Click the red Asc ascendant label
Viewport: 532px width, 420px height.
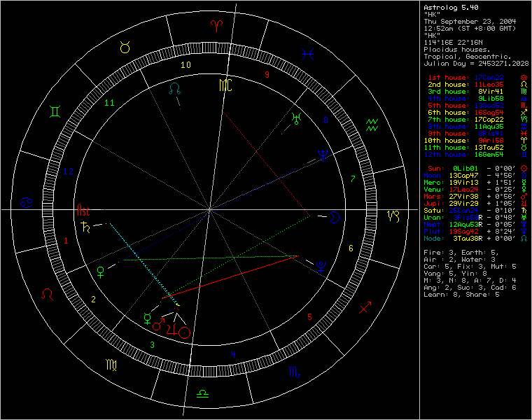(83, 210)
